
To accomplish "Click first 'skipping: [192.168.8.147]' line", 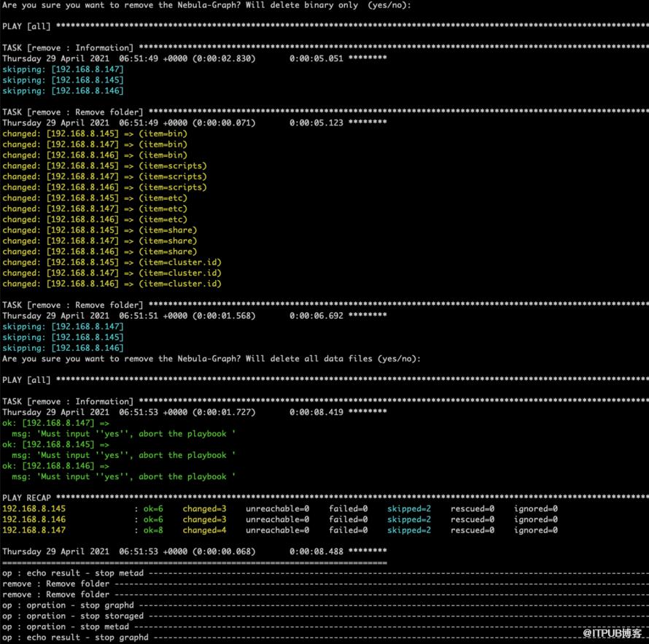I will 63,69.
